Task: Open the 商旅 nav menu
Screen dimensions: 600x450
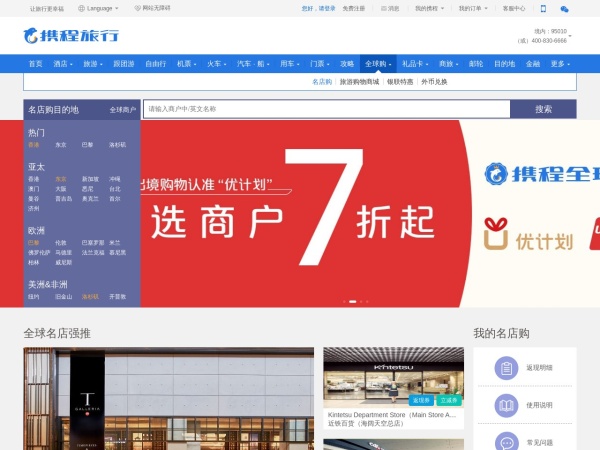Action: tap(448, 64)
